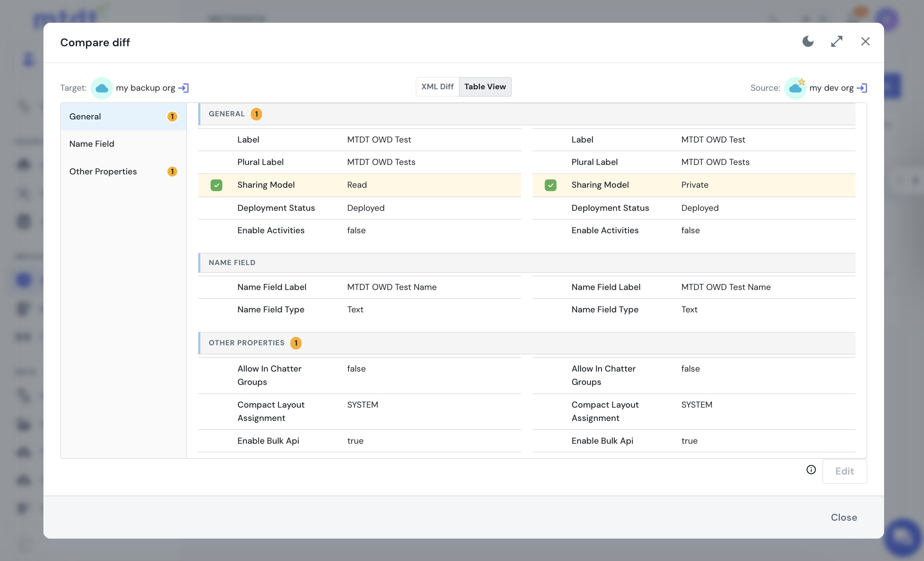Click the count badge on Other Properties sidebar item

pyautogui.click(x=172, y=171)
